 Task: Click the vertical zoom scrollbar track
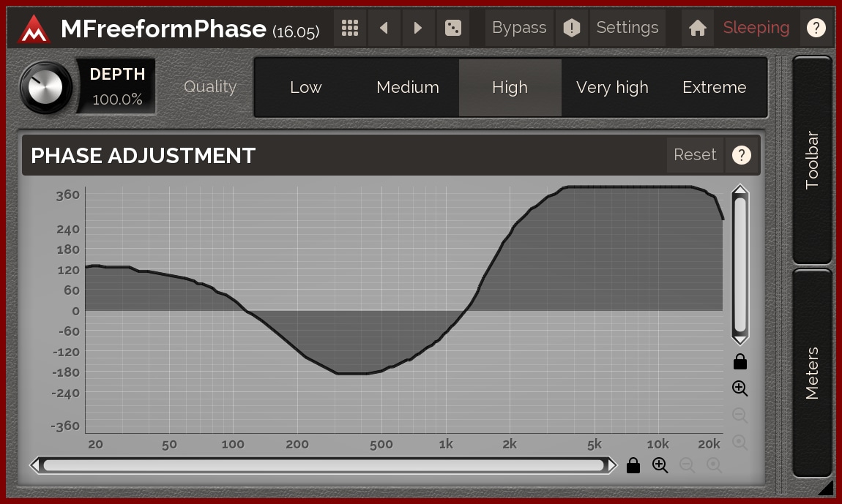pos(740,265)
